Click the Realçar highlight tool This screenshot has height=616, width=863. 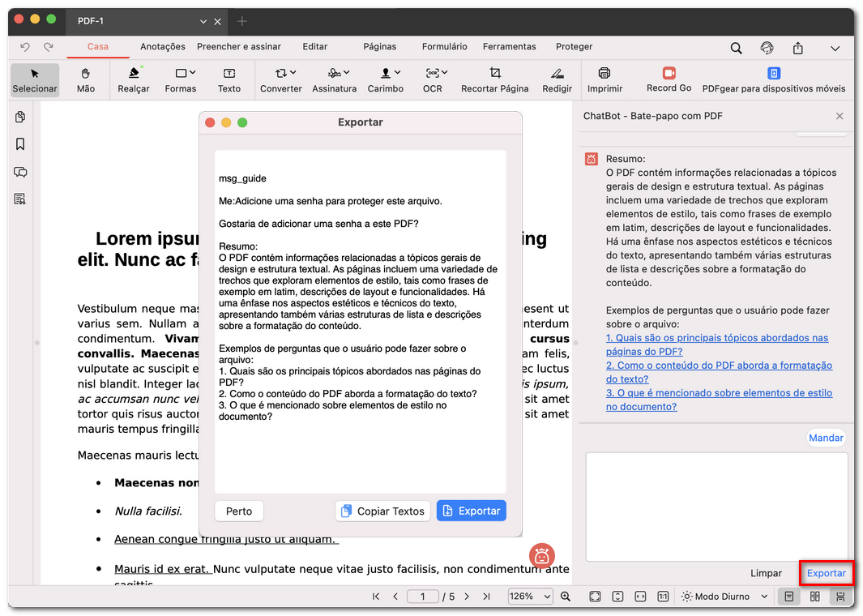tap(133, 80)
